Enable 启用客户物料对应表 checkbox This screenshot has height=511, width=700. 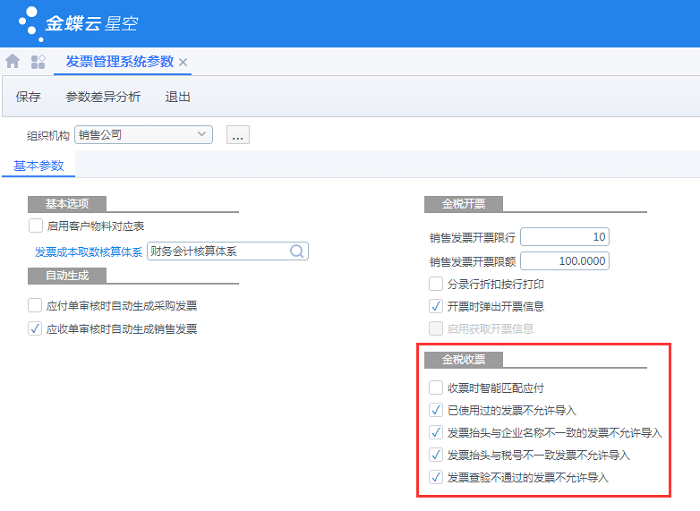click(37, 226)
